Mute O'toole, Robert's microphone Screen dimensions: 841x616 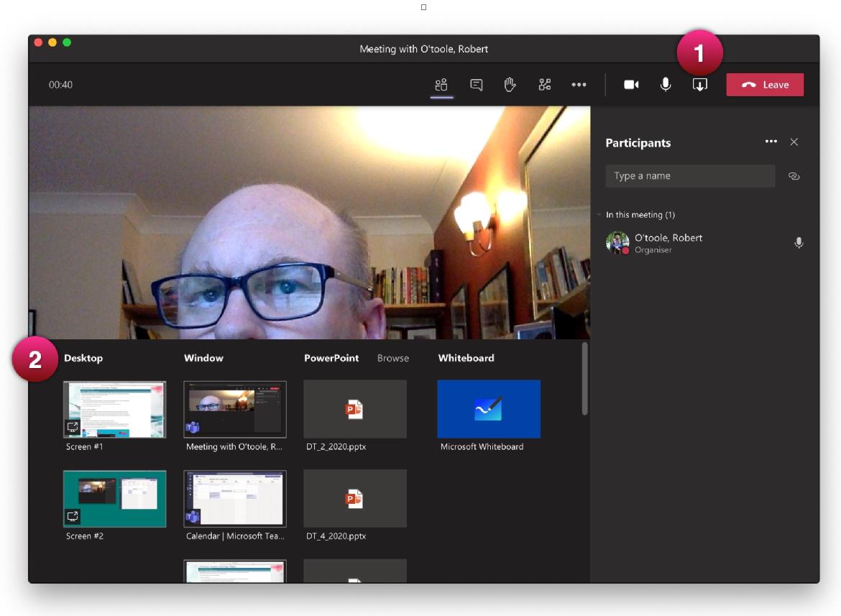tap(798, 243)
